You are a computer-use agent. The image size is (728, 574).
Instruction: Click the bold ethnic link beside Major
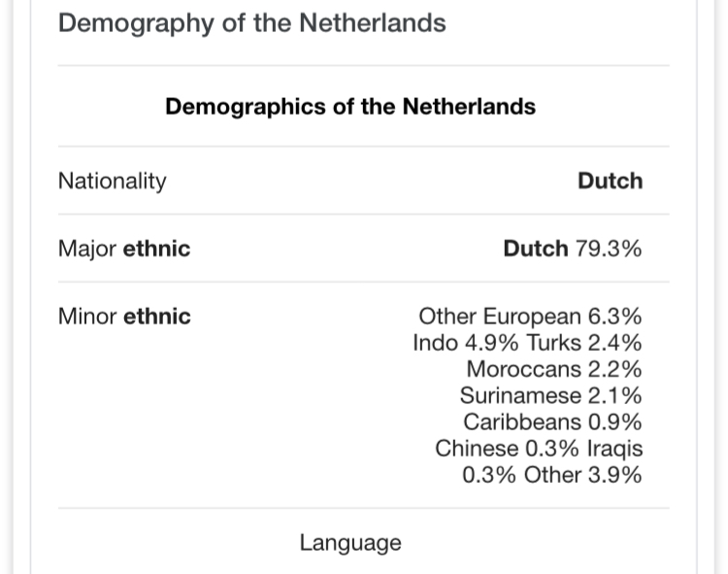tap(157, 249)
